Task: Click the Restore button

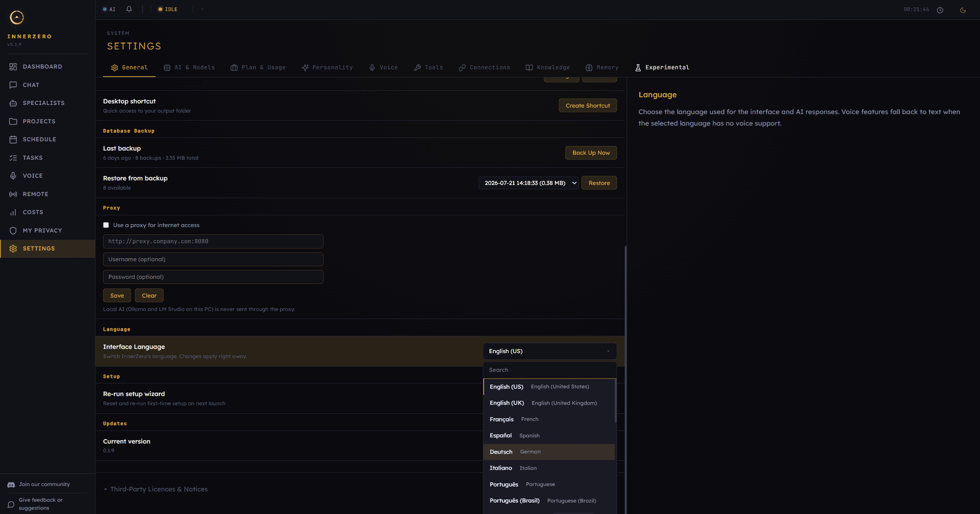Action: (x=599, y=183)
